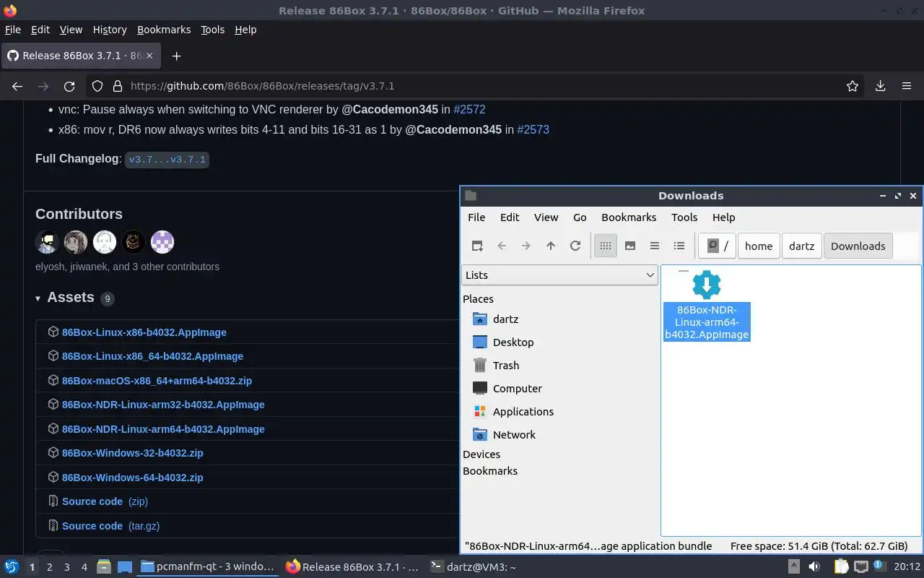Navigate to dartz path segment
Screen dimensions: 924x578
801,246
